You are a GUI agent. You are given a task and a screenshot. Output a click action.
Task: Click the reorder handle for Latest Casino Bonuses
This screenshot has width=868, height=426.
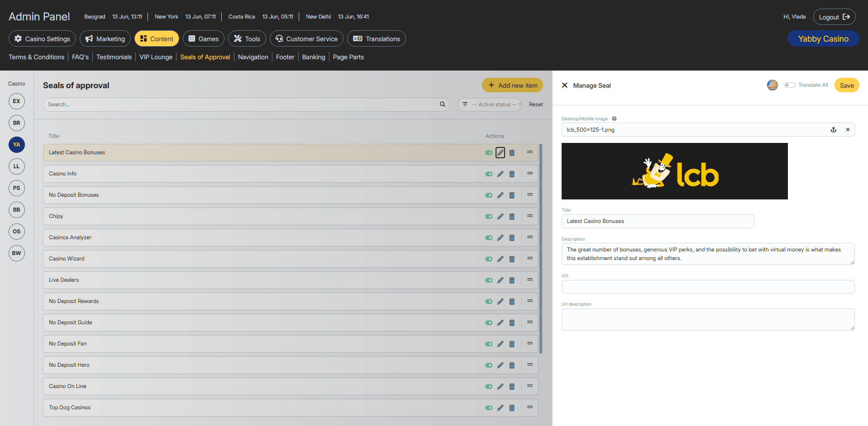529,152
